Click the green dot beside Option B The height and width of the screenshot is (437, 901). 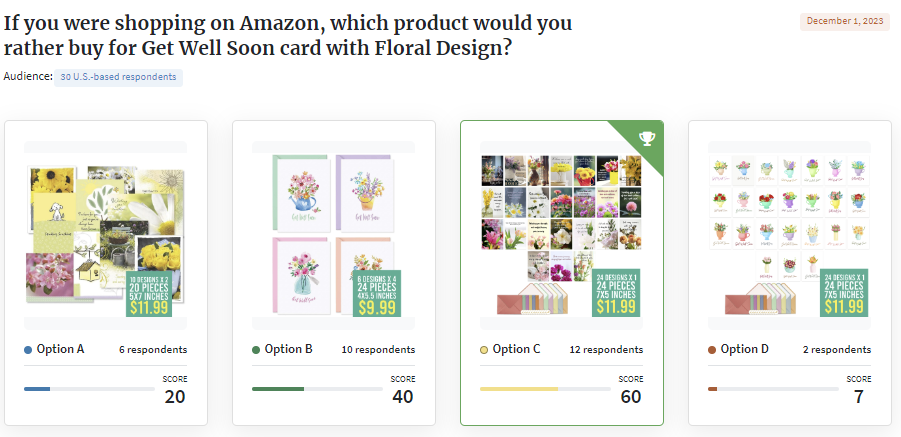256,350
